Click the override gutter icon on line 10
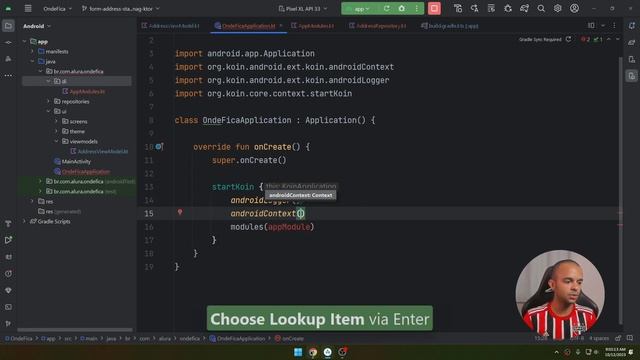This screenshot has width=640, height=360. [x=159, y=147]
